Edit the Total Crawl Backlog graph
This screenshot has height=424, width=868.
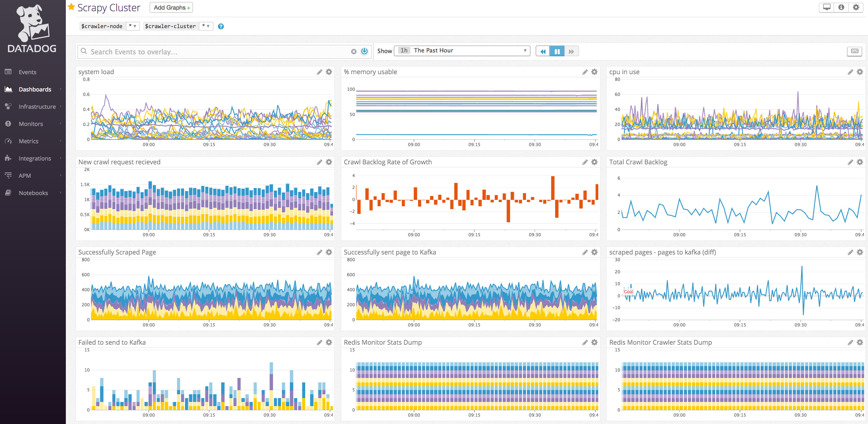coord(850,162)
